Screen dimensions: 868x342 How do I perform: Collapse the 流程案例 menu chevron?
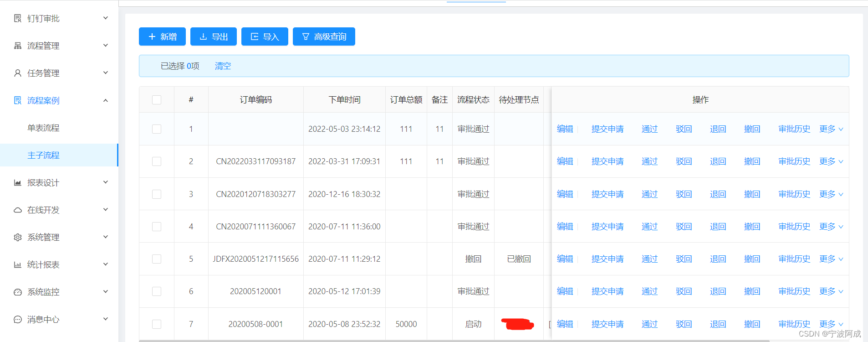pyautogui.click(x=106, y=100)
